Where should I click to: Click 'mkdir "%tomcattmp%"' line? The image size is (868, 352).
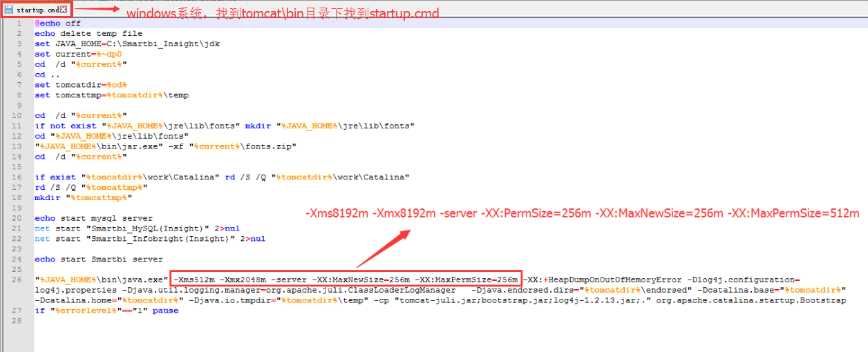[x=84, y=197]
